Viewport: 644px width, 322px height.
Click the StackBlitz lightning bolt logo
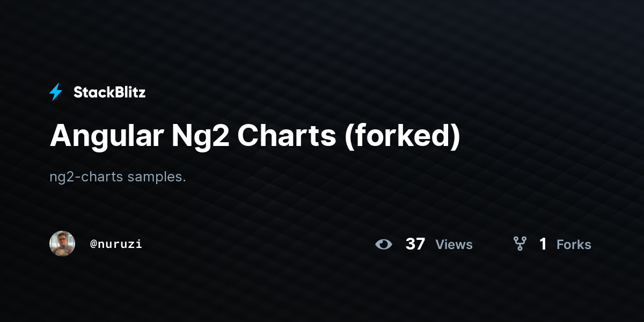click(56, 92)
